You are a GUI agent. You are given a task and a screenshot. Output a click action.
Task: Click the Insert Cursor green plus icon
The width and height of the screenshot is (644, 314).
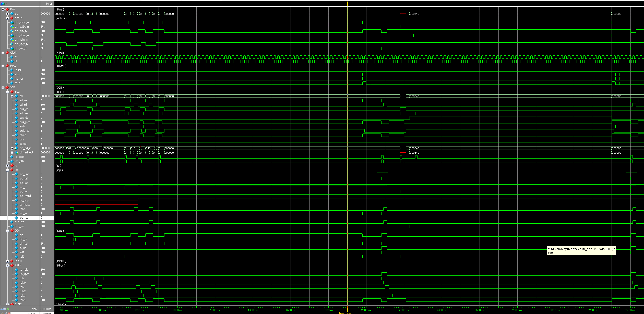click(8, 309)
